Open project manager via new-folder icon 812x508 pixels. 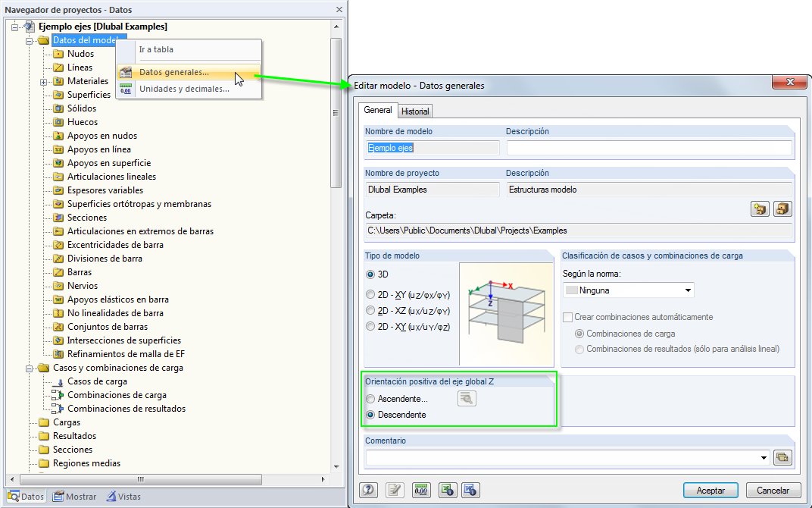(x=760, y=209)
